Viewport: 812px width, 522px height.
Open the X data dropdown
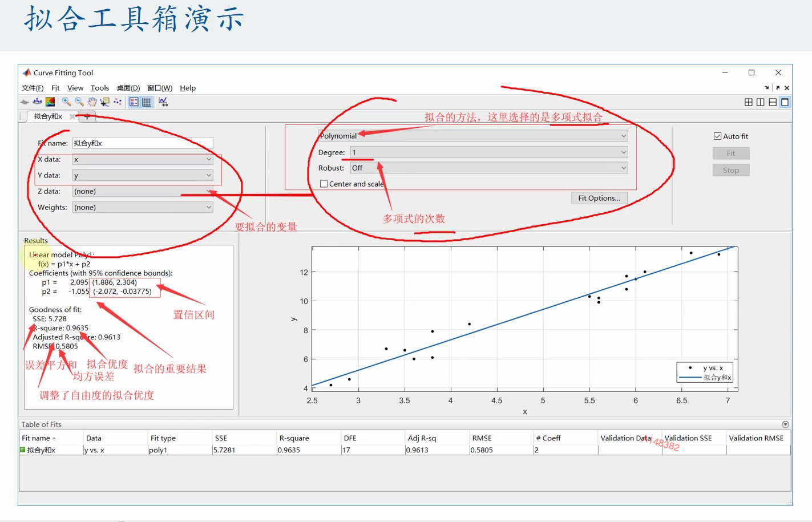(x=143, y=160)
